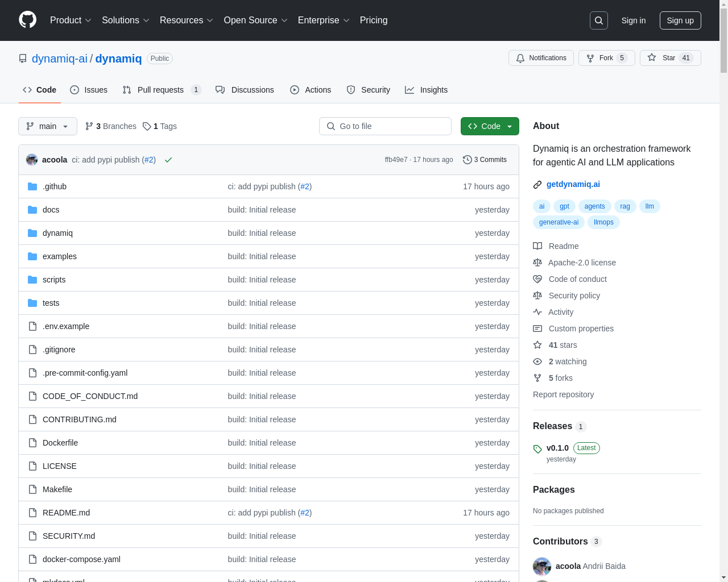This screenshot has height=582, width=728.
Task: Click the scale icon beside Apache-2.0 license
Action: click(537, 263)
